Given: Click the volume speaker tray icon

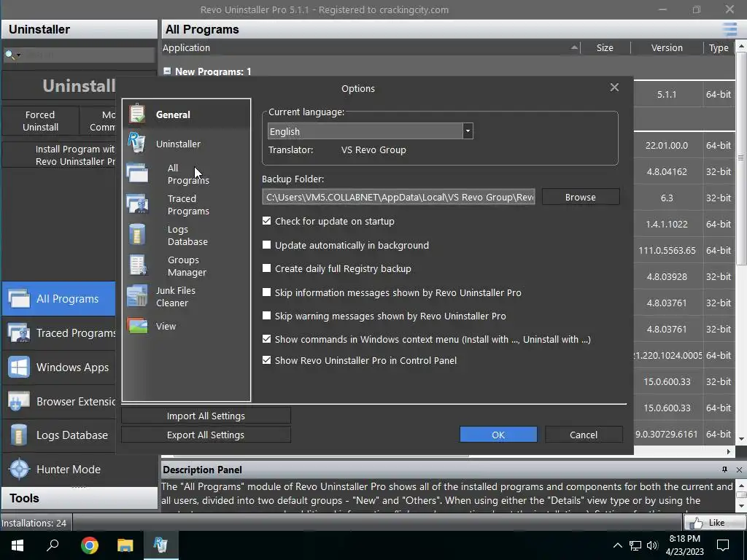Looking at the screenshot, I should (x=652, y=545).
